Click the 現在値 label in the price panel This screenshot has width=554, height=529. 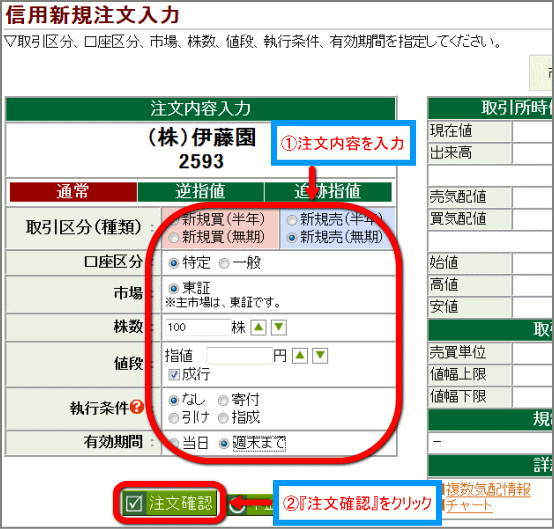point(451,131)
